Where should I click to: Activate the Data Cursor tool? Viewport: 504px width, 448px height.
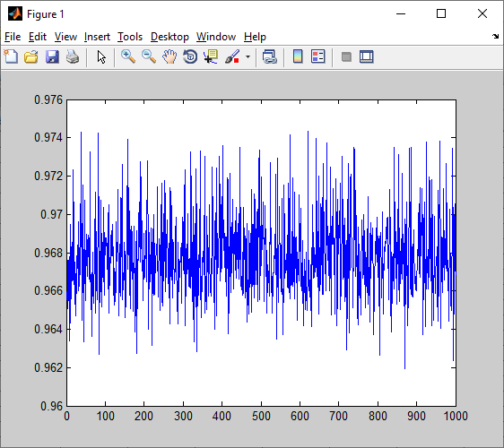tap(211, 56)
